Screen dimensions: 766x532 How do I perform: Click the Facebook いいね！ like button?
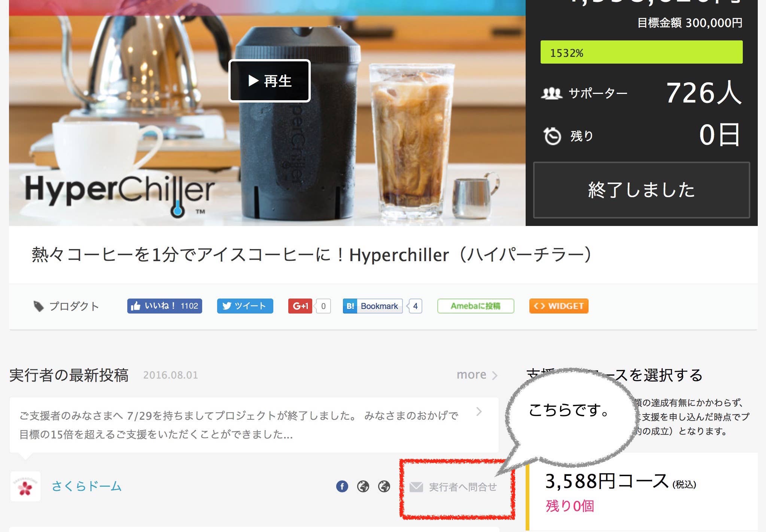[165, 306]
